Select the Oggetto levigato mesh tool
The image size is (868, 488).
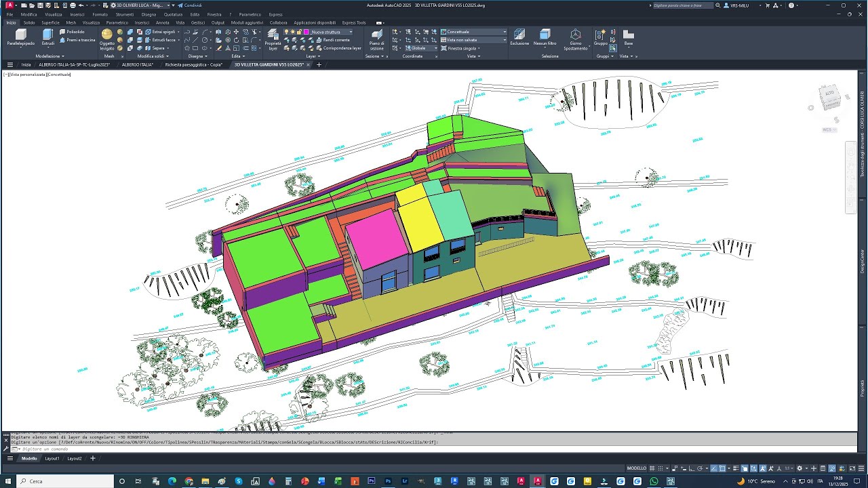107,40
